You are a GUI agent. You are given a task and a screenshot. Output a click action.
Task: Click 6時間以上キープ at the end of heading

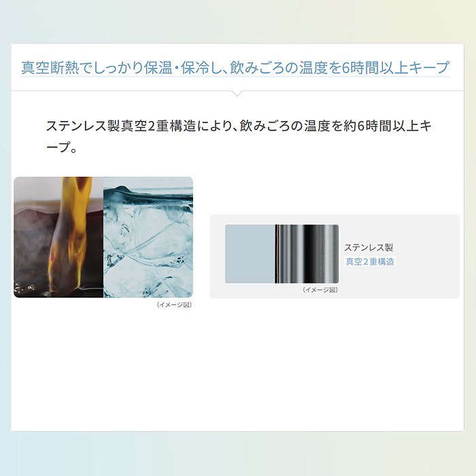396,68
